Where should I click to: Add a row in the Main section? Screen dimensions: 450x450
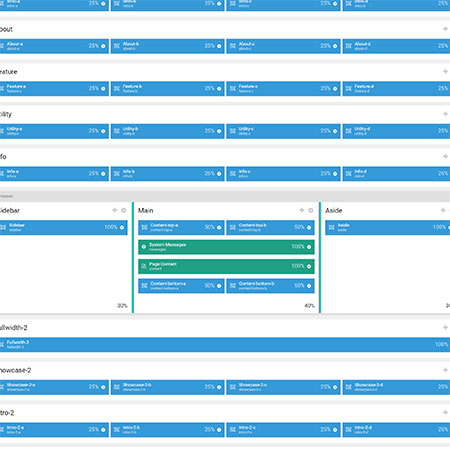[x=302, y=210]
